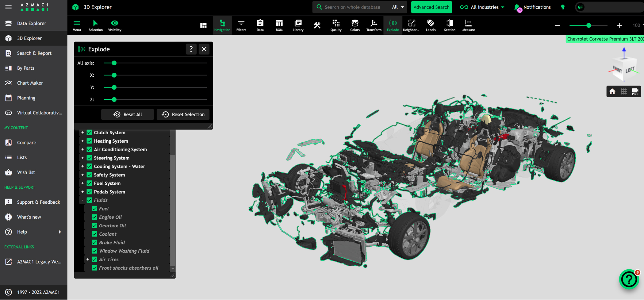Collapse the Fluids tree node
The height and width of the screenshot is (300, 644).
(82, 200)
